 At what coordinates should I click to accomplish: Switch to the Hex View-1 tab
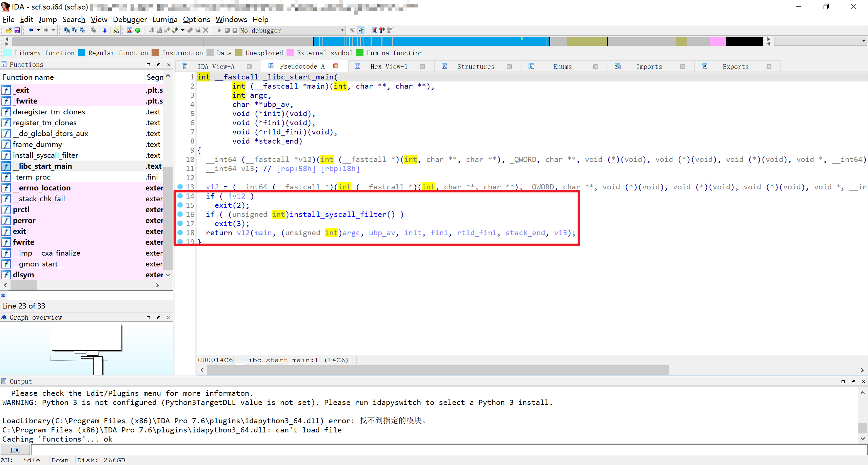(389, 67)
